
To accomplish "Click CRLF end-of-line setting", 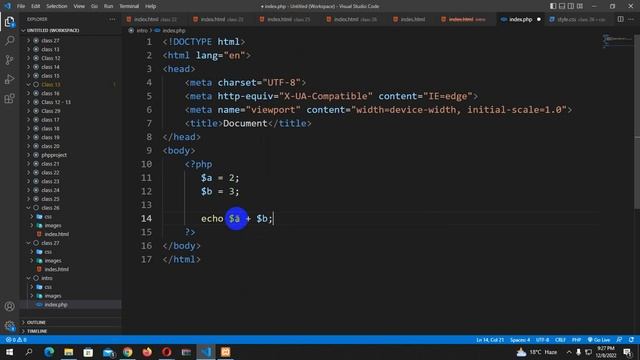I will (560, 340).
